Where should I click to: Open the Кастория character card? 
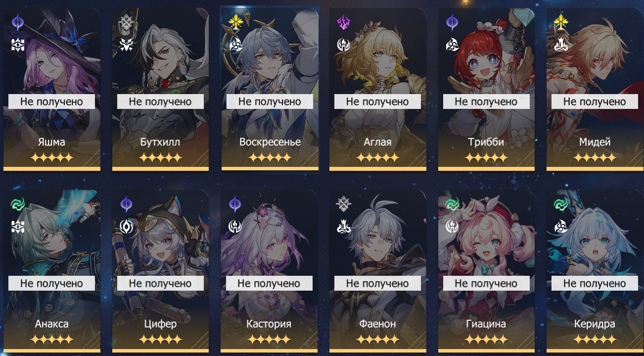tap(269, 271)
